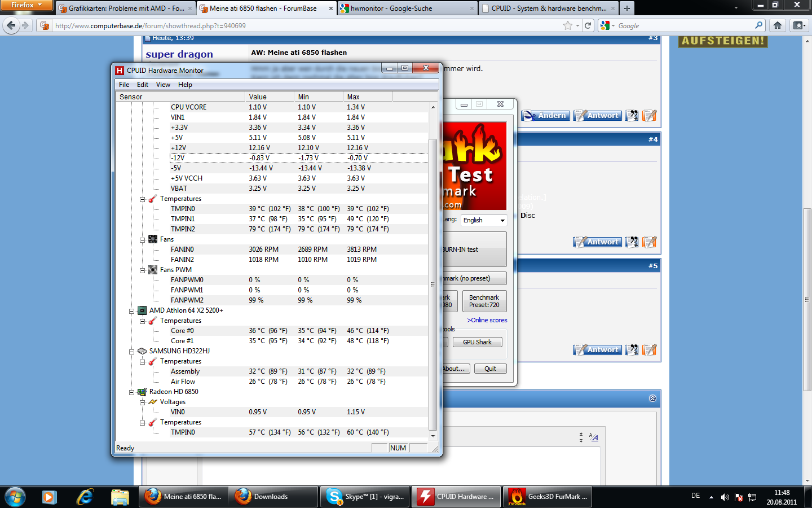Open the Online scores link in FurMark
The image size is (812, 508).
pos(487,320)
